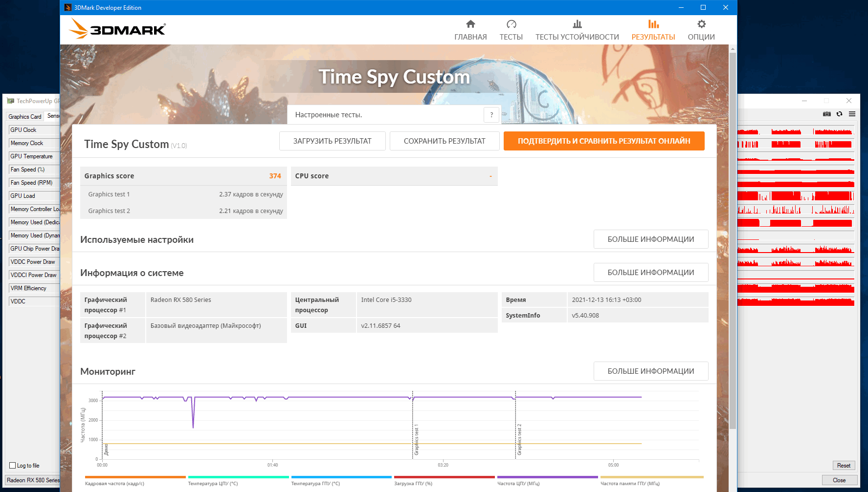The width and height of the screenshot is (868, 492).
Task: Click the gear icon for options
Action: click(701, 24)
